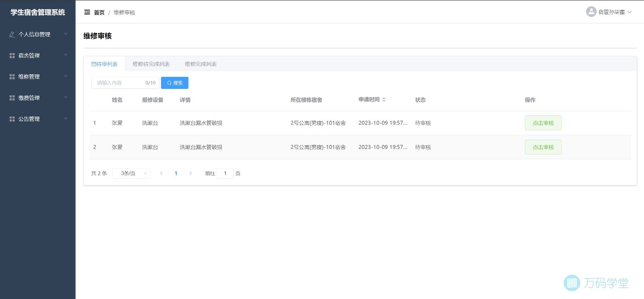Click row 2 time 2023-10-09 19:57

383,147
